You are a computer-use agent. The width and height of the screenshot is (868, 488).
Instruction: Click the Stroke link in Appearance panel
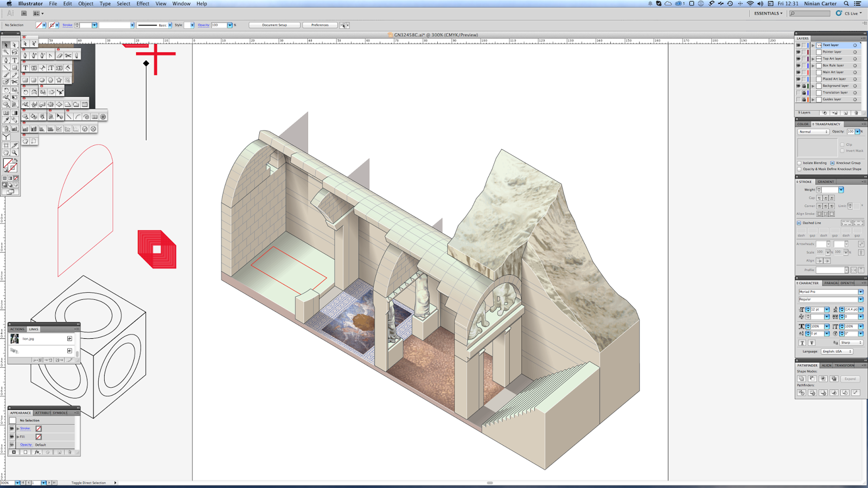point(25,428)
